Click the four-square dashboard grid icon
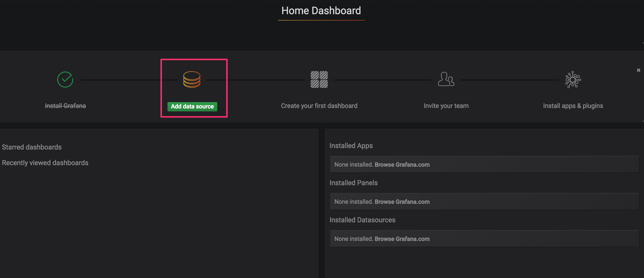644x278 pixels. 319,80
